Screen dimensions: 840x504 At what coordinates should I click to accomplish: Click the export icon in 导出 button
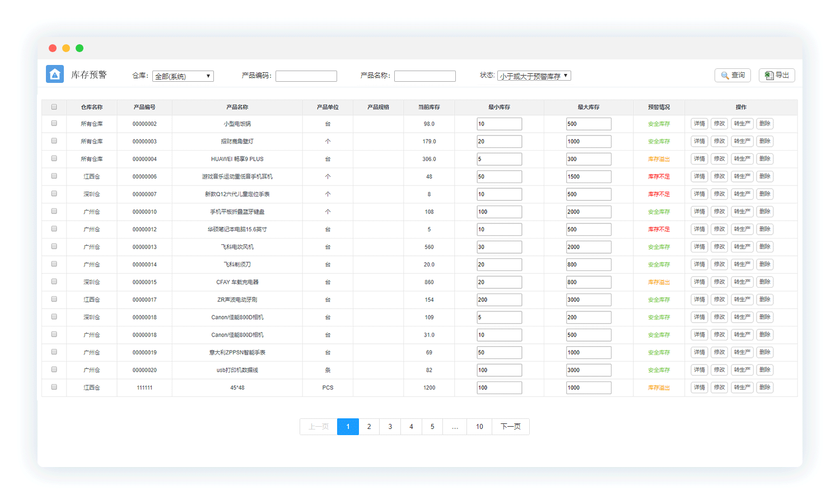(769, 76)
